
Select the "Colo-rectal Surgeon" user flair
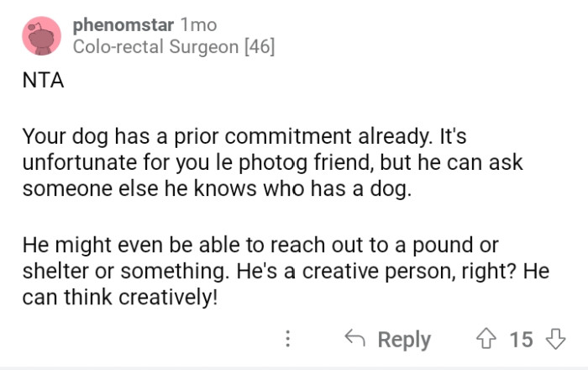[155, 47]
